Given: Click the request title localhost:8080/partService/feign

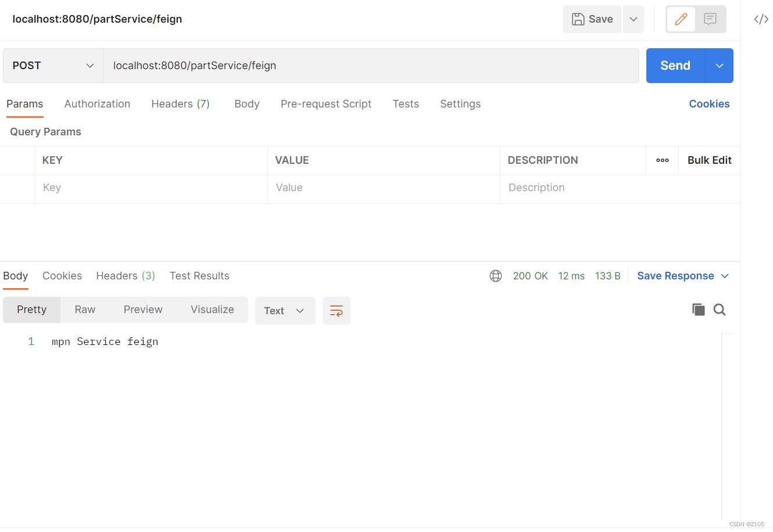Looking at the screenshot, I should click(97, 19).
